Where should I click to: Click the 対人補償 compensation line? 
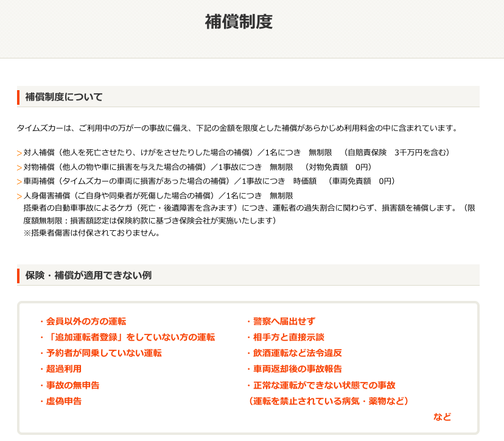point(237,152)
